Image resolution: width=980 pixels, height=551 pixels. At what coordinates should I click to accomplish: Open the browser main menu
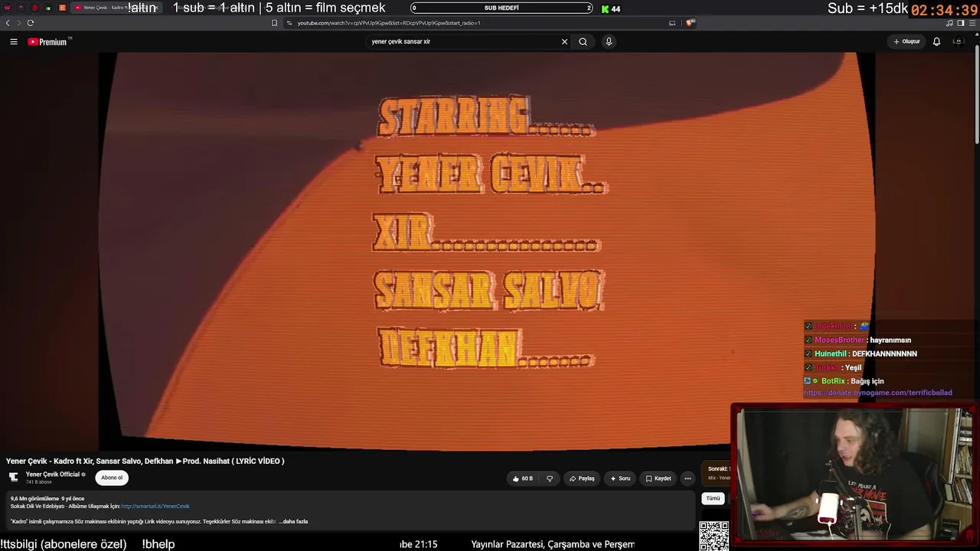[972, 23]
